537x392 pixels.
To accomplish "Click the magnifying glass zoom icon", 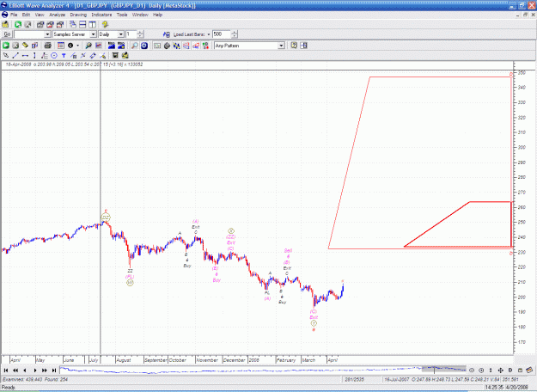I will [x=135, y=46].
